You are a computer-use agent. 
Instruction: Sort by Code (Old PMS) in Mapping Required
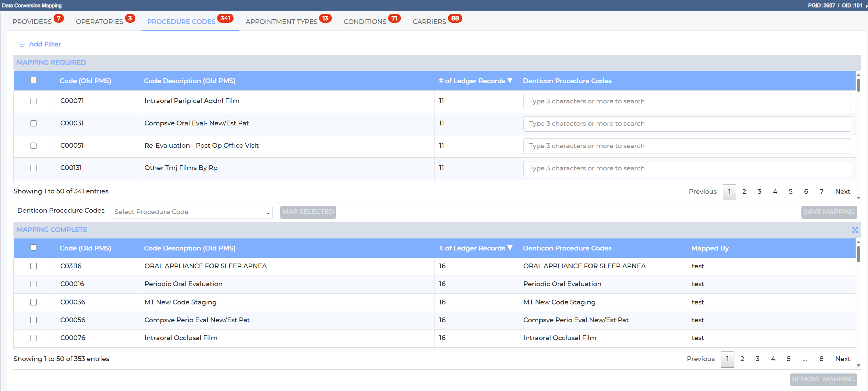(85, 81)
